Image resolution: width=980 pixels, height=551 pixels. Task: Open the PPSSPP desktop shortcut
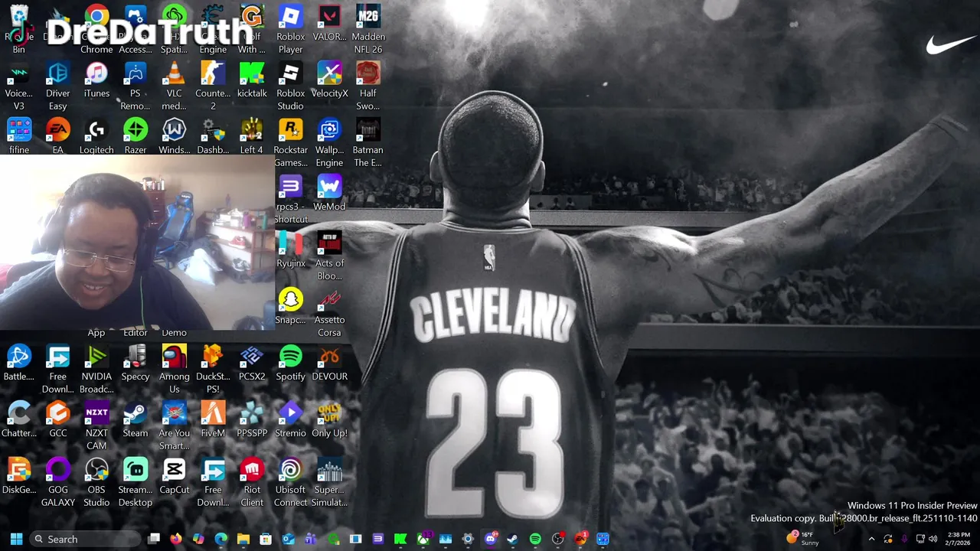252,419
